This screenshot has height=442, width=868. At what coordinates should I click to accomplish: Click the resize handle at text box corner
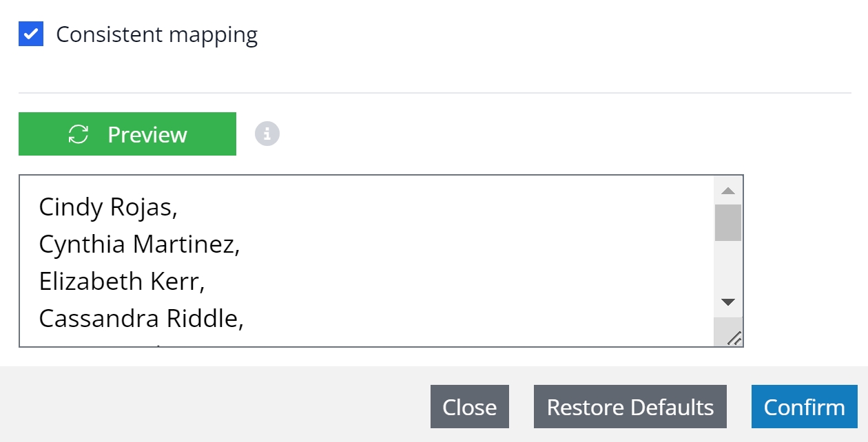pos(734,337)
